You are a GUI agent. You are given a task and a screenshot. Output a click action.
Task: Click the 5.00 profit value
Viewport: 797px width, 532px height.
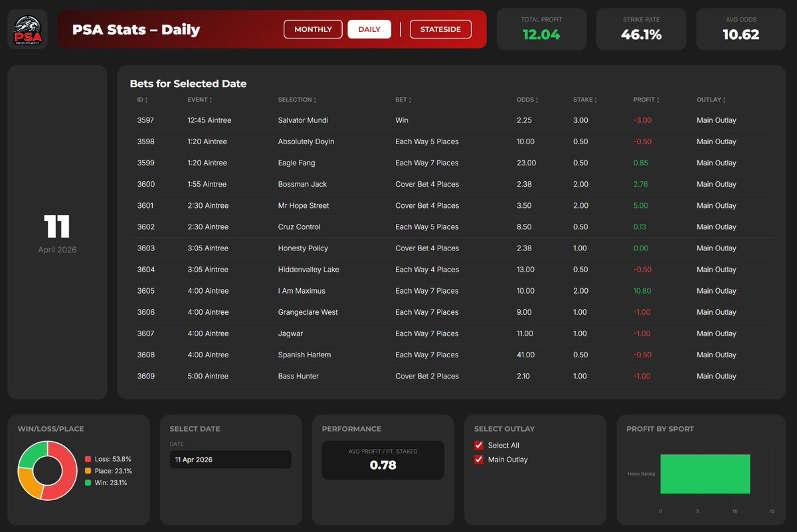coord(640,205)
